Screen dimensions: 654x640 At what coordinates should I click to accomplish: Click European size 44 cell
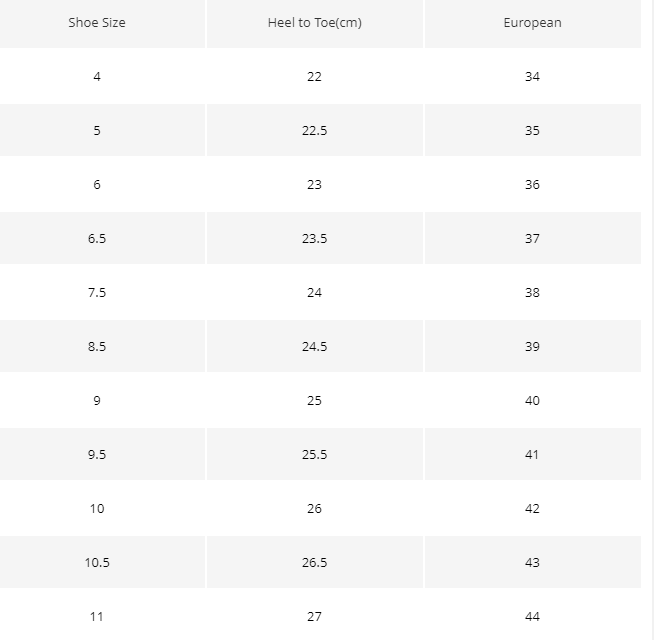click(533, 616)
